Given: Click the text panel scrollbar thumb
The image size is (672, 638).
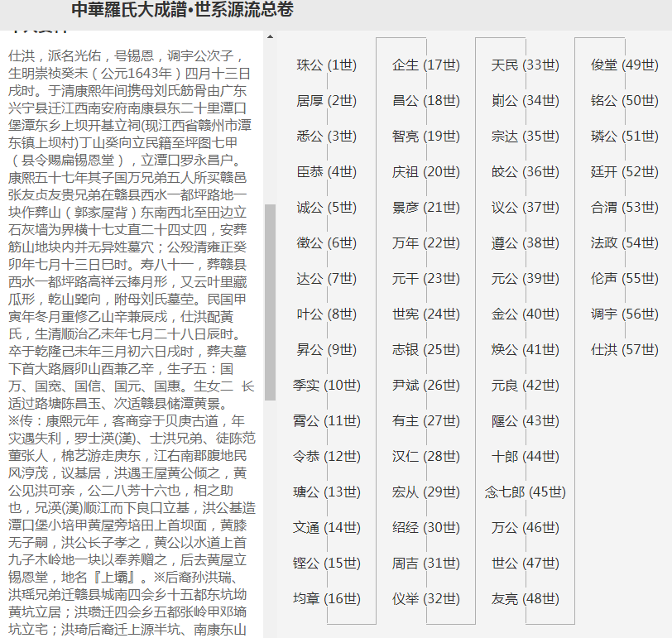Looking at the screenshot, I should (x=270, y=302).
